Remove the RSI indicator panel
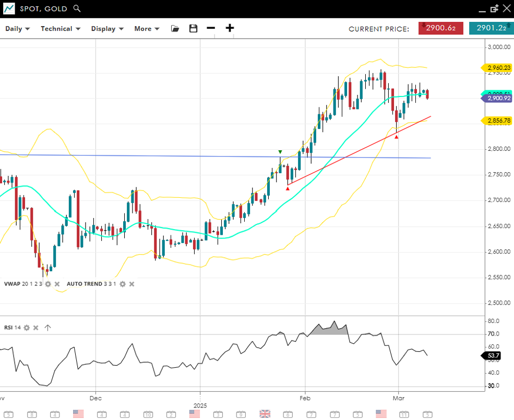The height and width of the screenshot is (420, 514). (36, 328)
